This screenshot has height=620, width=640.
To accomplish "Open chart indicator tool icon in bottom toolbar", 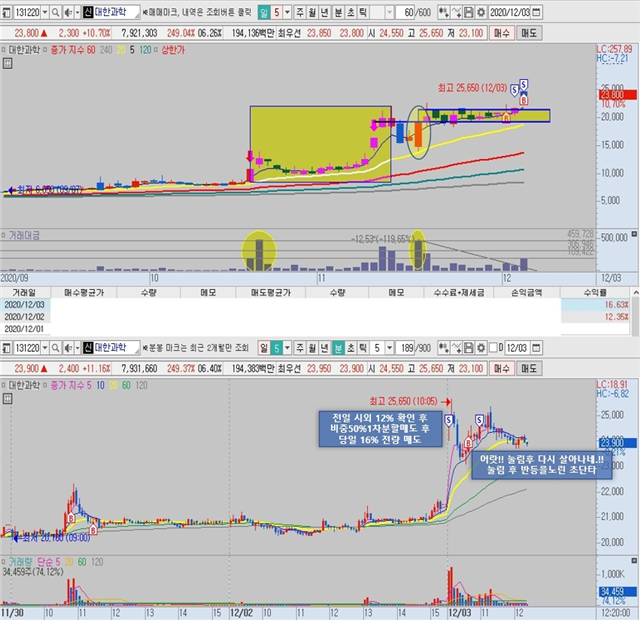I will pyautogui.click(x=444, y=348).
